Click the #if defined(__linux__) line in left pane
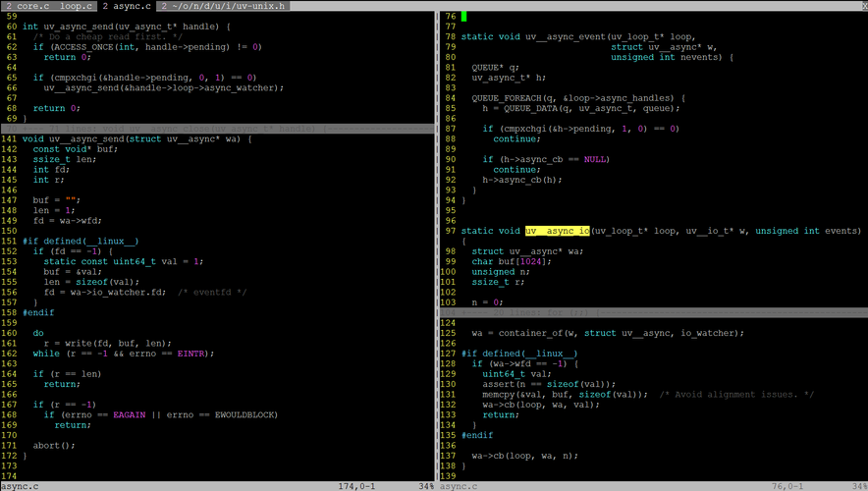Image resolution: width=868 pixels, height=491 pixels. click(x=81, y=242)
